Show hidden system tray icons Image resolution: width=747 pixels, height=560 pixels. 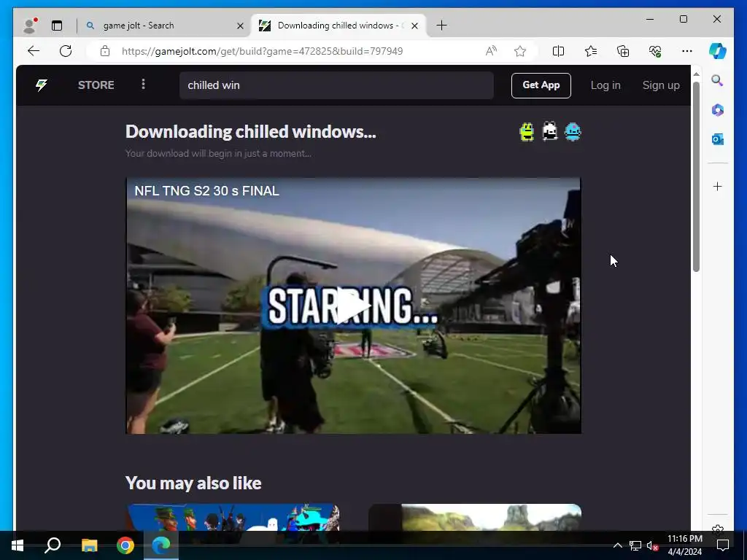click(x=617, y=545)
